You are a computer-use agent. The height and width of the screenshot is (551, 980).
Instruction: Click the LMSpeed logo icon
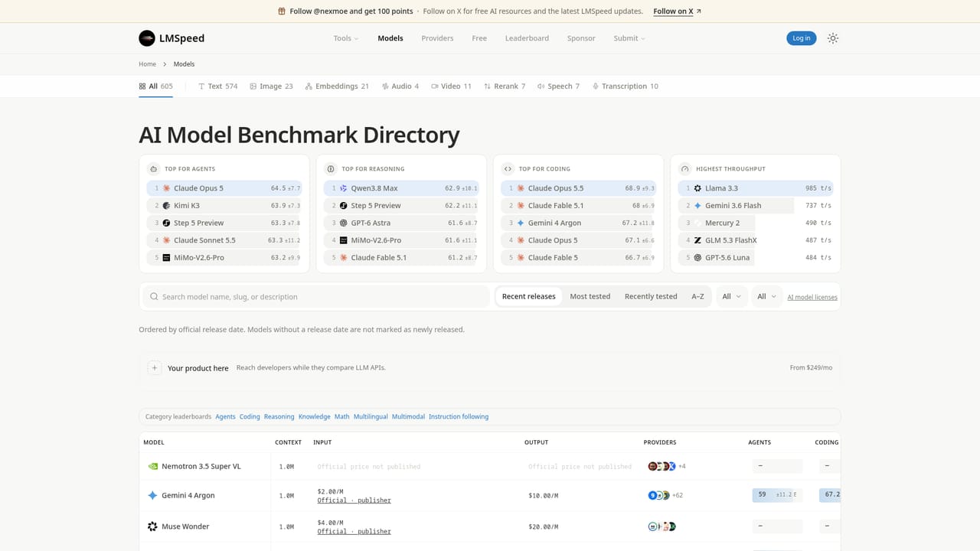point(146,38)
